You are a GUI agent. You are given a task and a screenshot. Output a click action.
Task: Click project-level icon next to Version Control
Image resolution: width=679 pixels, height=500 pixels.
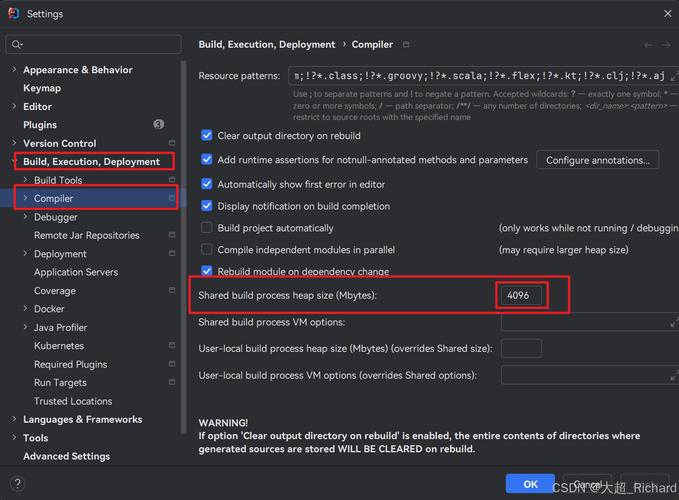172,143
